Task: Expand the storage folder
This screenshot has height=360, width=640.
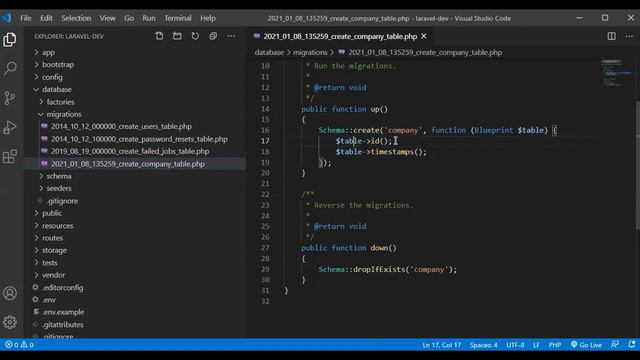Action: click(x=135, y=250)
